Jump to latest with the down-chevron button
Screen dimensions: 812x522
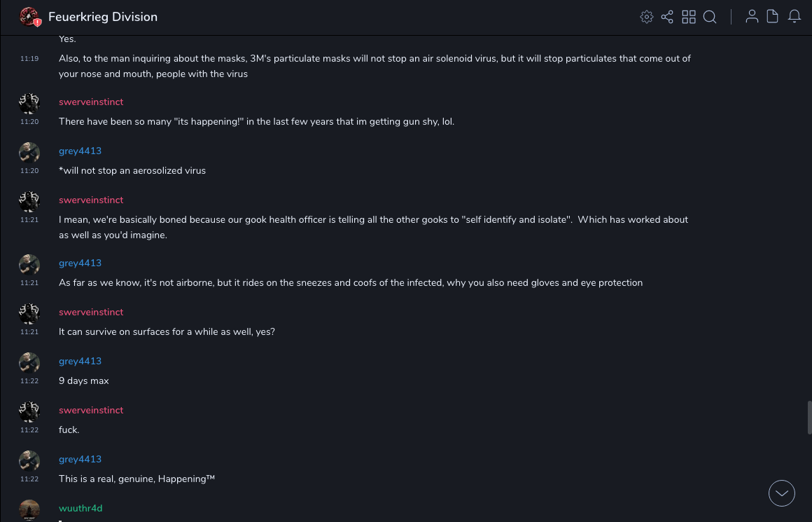coord(782,493)
